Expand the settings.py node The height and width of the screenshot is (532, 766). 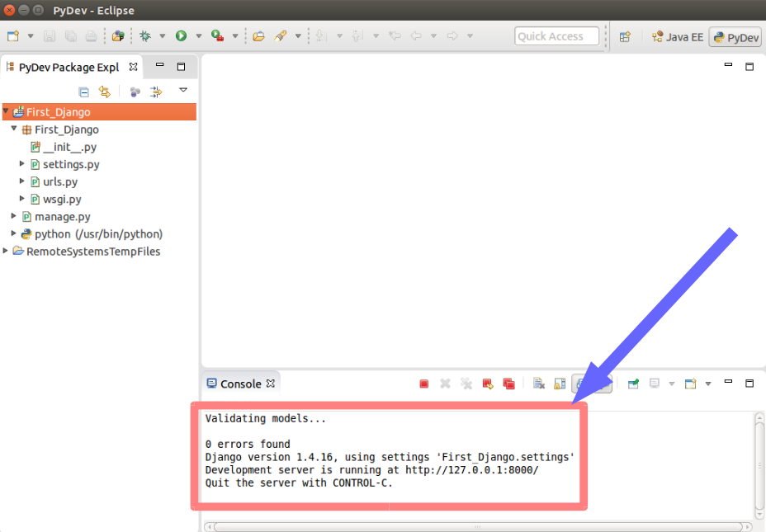click(x=22, y=163)
